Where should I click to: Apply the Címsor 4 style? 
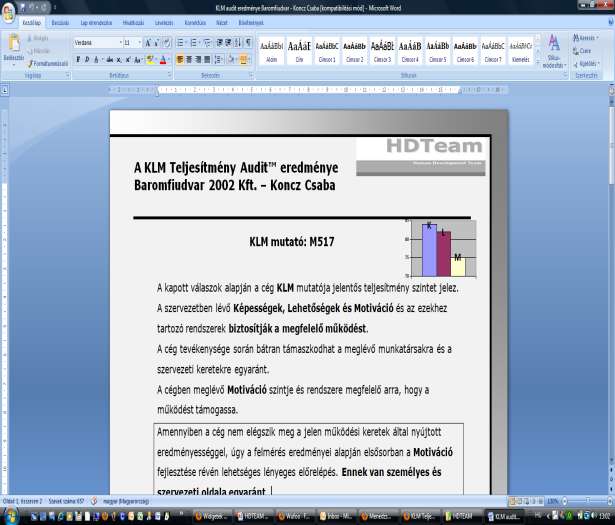click(410, 51)
